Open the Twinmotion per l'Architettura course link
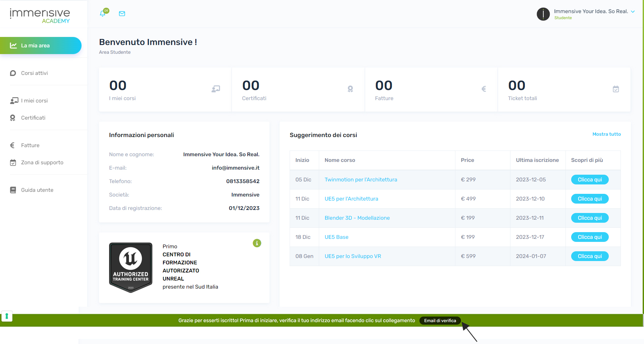The image size is (644, 344). (361, 180)
